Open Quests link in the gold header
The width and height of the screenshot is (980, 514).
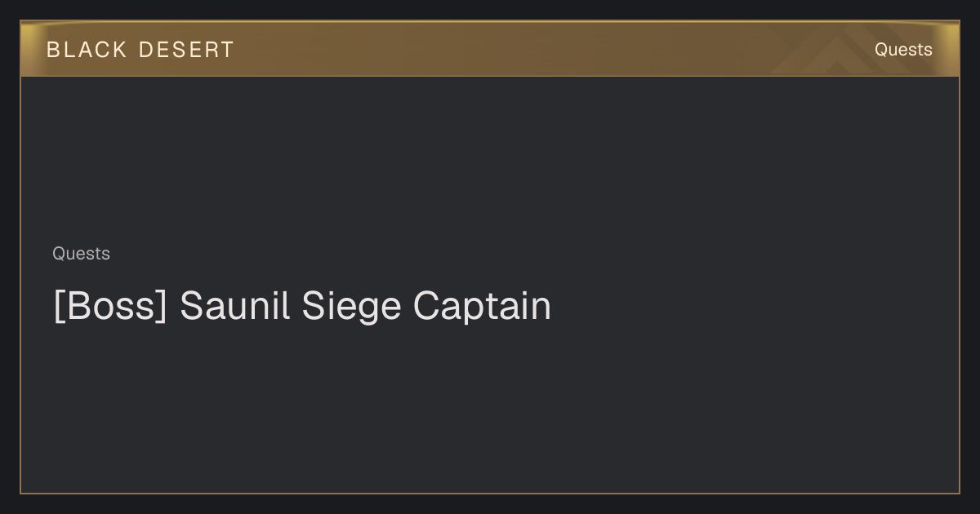pos(903,50)
